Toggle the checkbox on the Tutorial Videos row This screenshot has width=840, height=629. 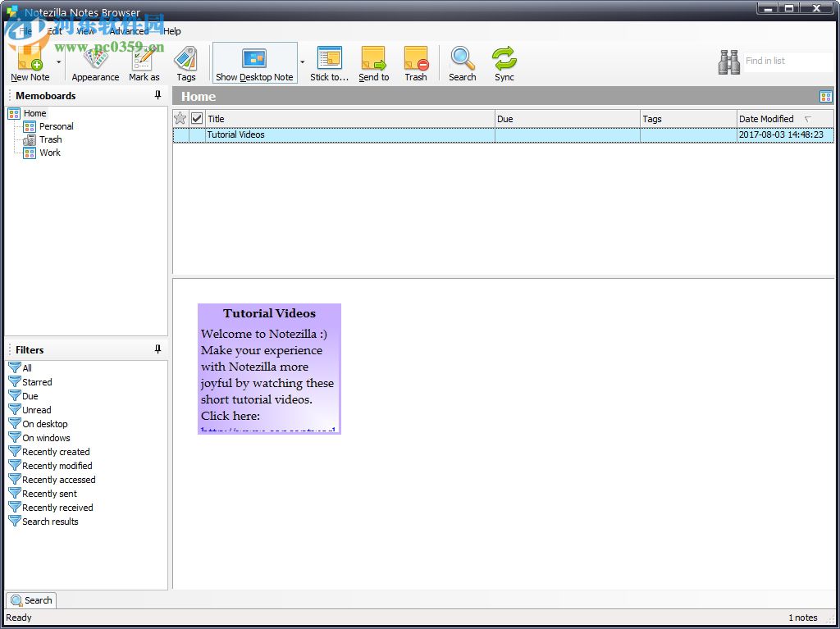click(196, 134)
